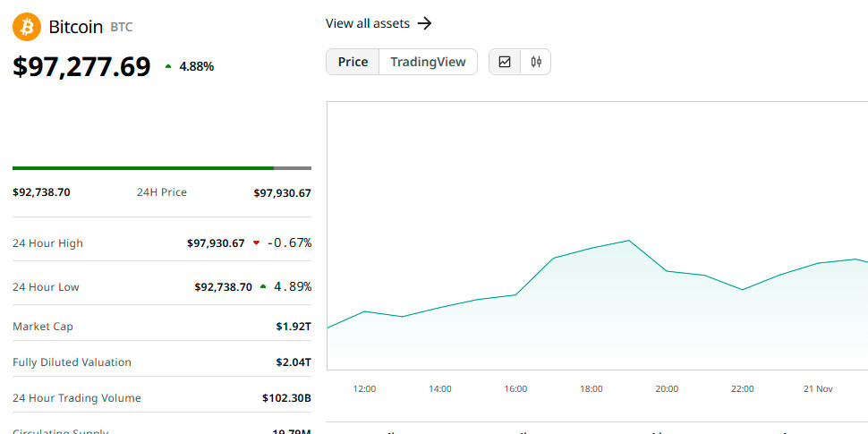The image size is (868, 434).
Task: Click the green up arrow beside 4.88%
Action: [x=168, y=66]
